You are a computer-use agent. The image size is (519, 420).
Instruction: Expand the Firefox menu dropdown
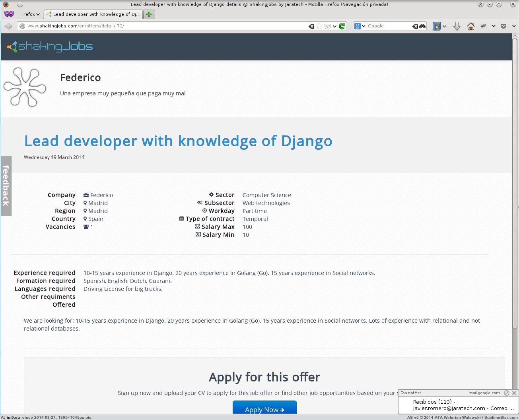coord(30,14)
